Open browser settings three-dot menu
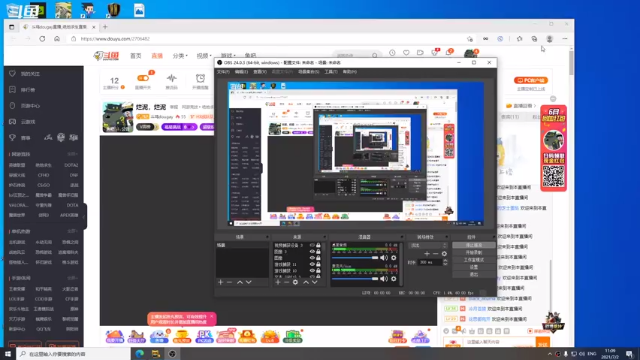The image size is (640, 360). tap(565, 39)
